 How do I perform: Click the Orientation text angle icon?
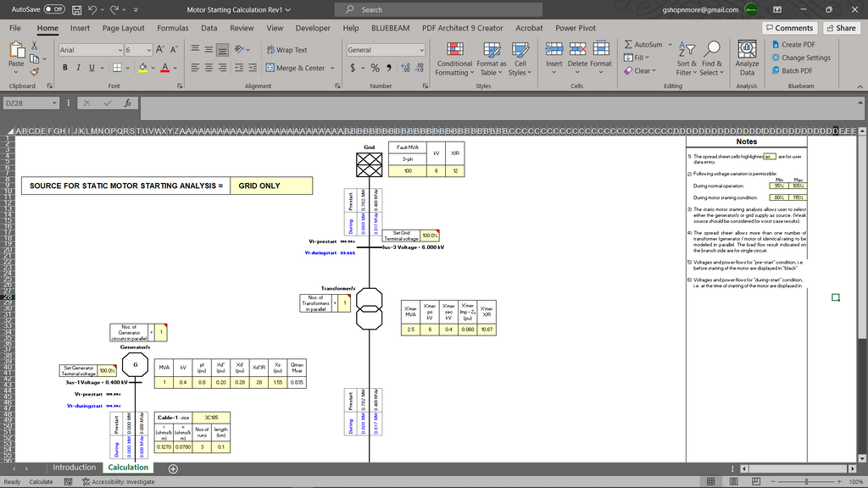pos(239,50)
